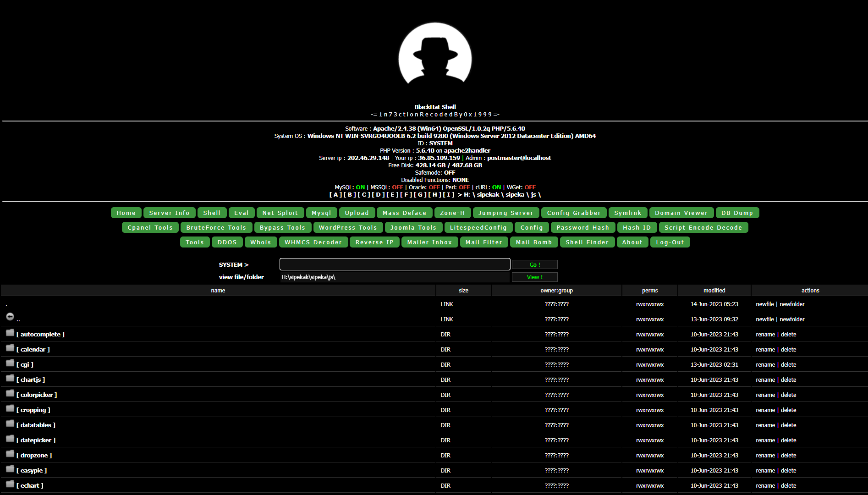Click the About button
This screenshot has width=868, height=495.
pos(632,242)
